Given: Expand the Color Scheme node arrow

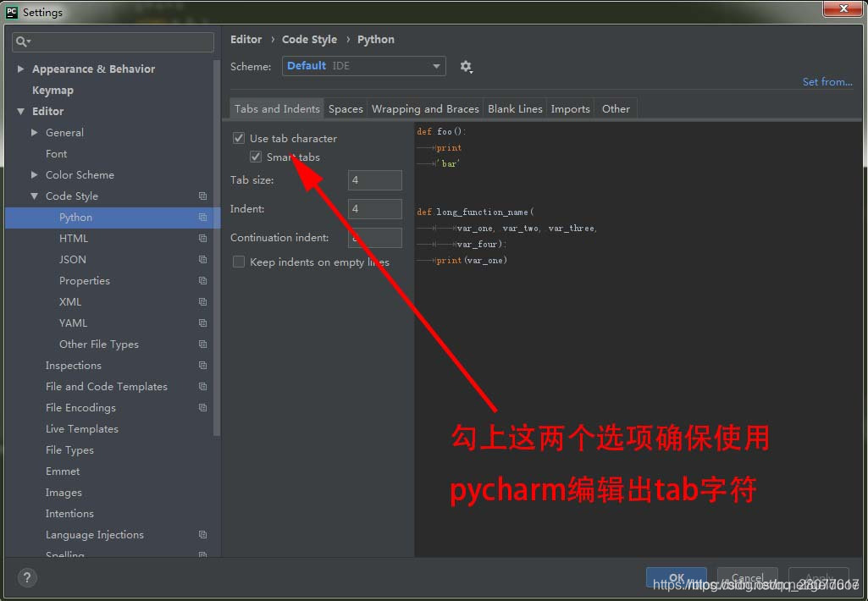Looking at the screenshot, I should pyautogui.click(x=35, y=175).
